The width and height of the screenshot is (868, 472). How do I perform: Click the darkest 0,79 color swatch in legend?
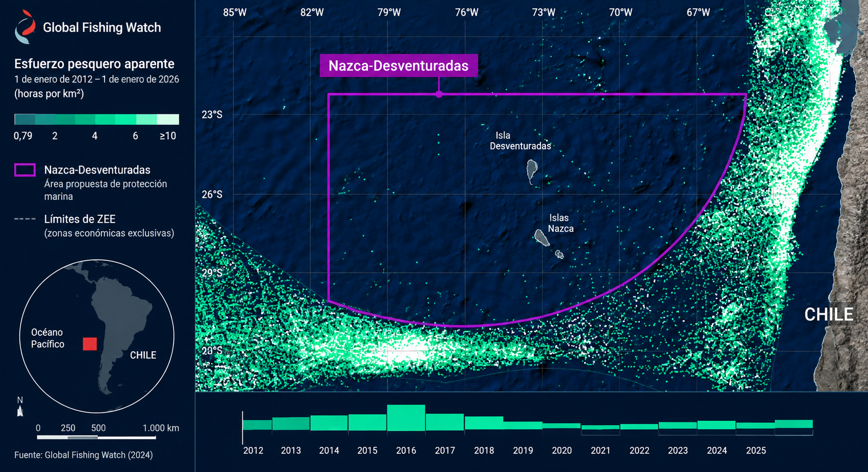[24, 119]
